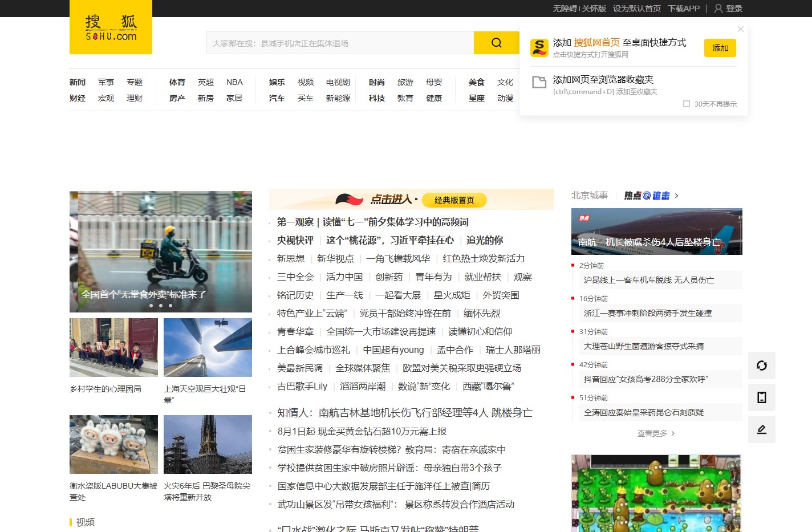This screenshot has height=532, width=812.
Task: Open 沪昆线上一客车机车脱线 news
Action: click(649, 280)
